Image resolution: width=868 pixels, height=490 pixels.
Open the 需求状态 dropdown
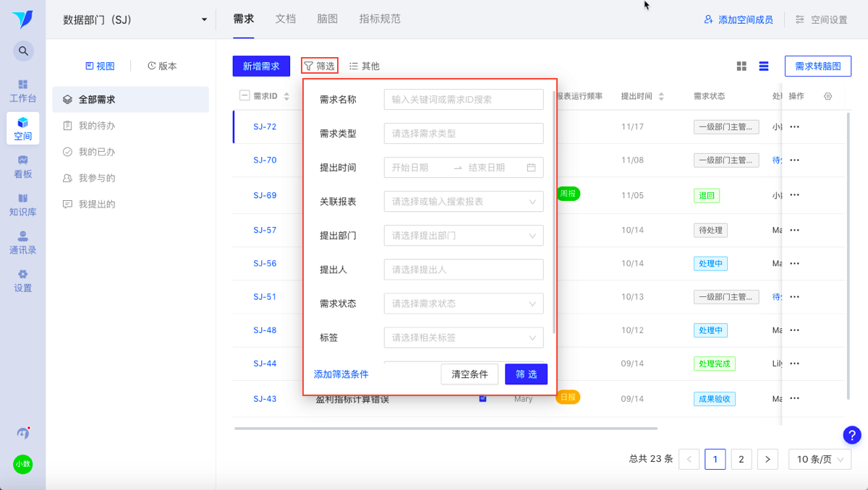pos(464,304)
